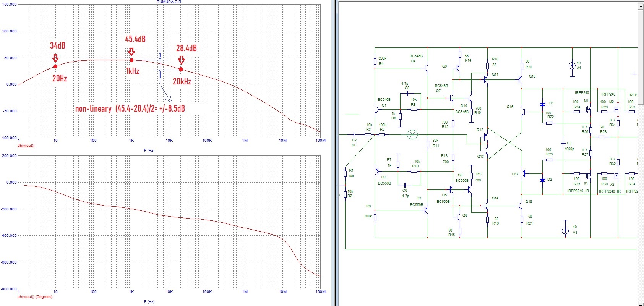Select transistor Q14
The height and width of the screenshot is (306, 644).
(485, 206)
